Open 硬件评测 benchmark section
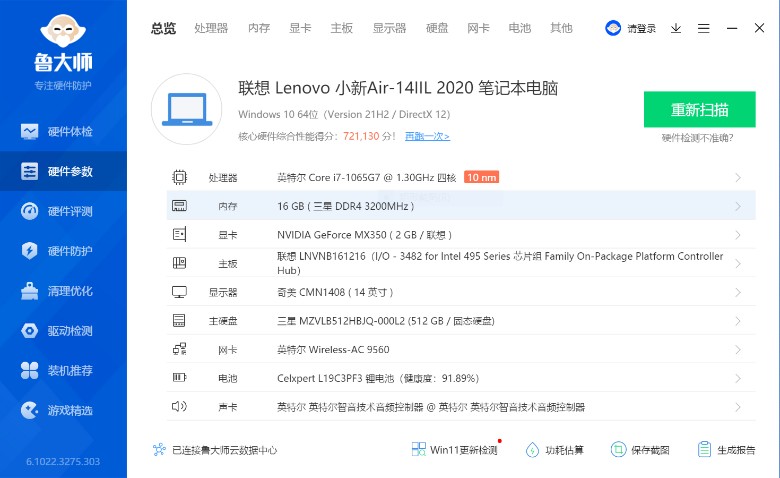Image resolution: width=780 pixels, height=478 pixels. coord(63,211)
